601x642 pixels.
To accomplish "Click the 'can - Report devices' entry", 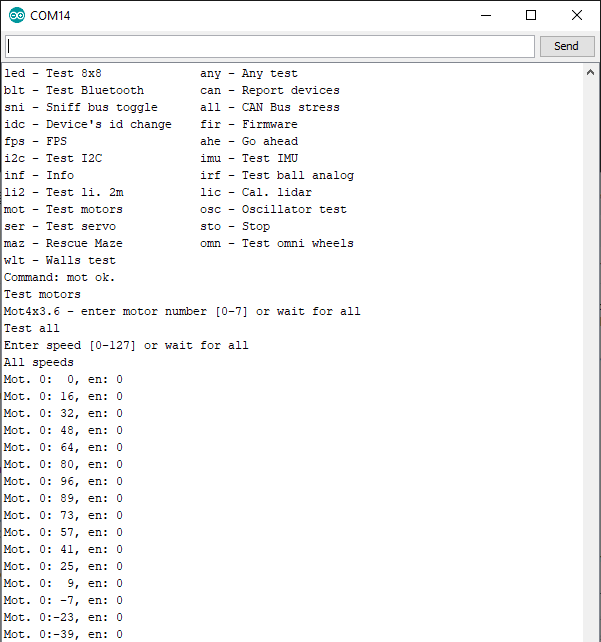I will (x=270, y=90).
